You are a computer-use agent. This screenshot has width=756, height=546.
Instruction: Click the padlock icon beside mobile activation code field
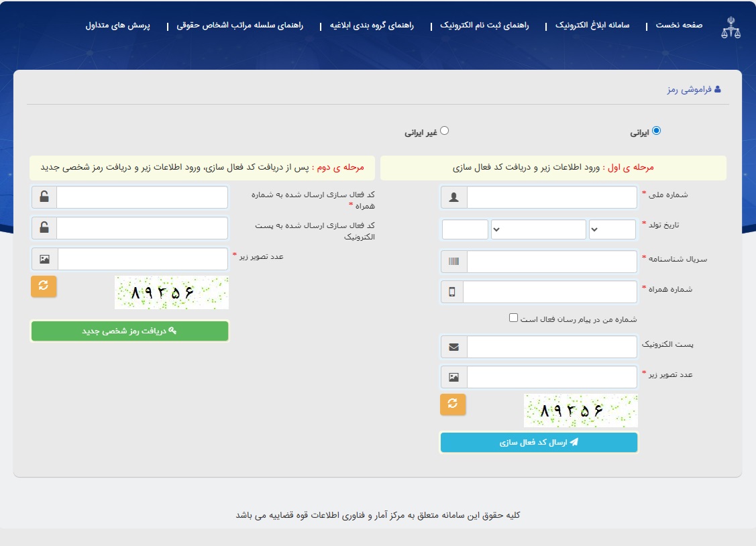[44, 197]
